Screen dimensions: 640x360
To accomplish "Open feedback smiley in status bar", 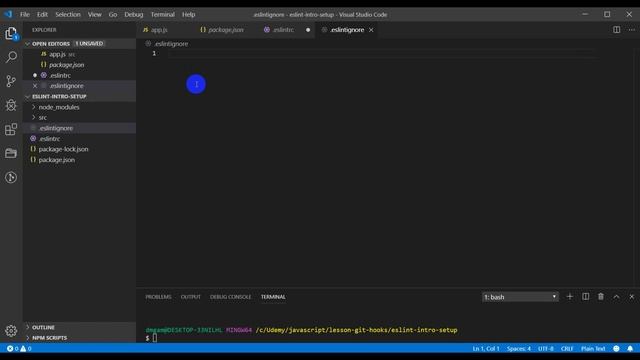I will tap(616, 349).
